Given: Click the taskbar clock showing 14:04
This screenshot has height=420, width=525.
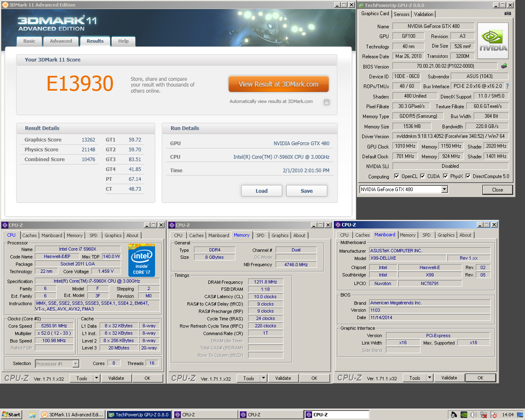Looking at the screenshot, I should click(x=508, y=415).
